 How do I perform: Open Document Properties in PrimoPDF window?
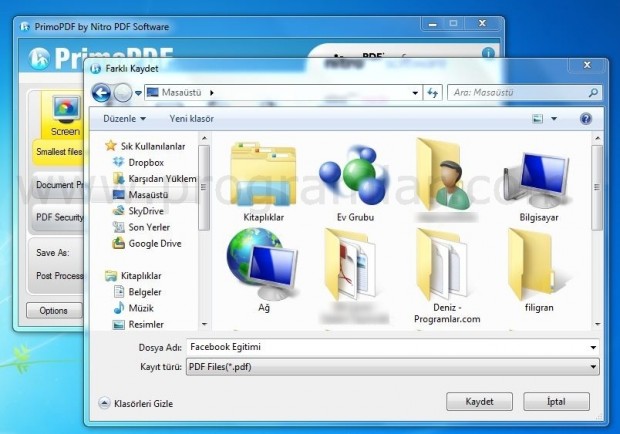(x=59, y=185)
